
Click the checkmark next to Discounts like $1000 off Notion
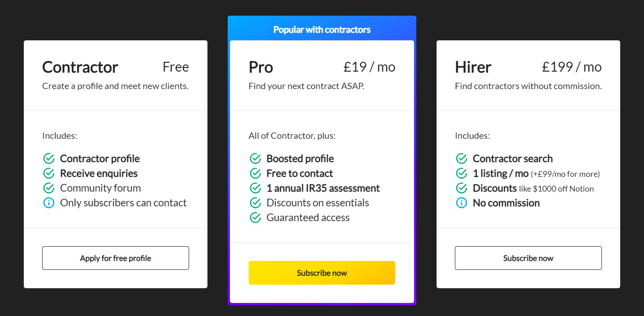pyautogui.click(x=461, y=188)
